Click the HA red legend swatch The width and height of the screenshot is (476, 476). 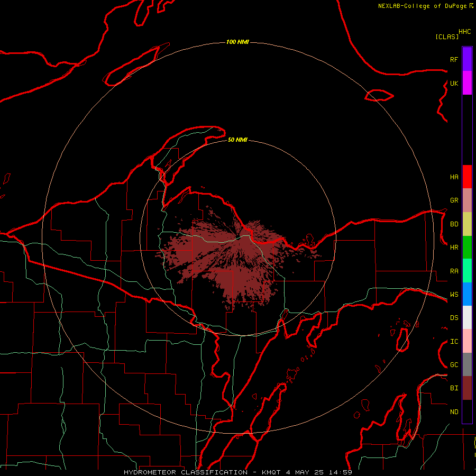(467, 177)
